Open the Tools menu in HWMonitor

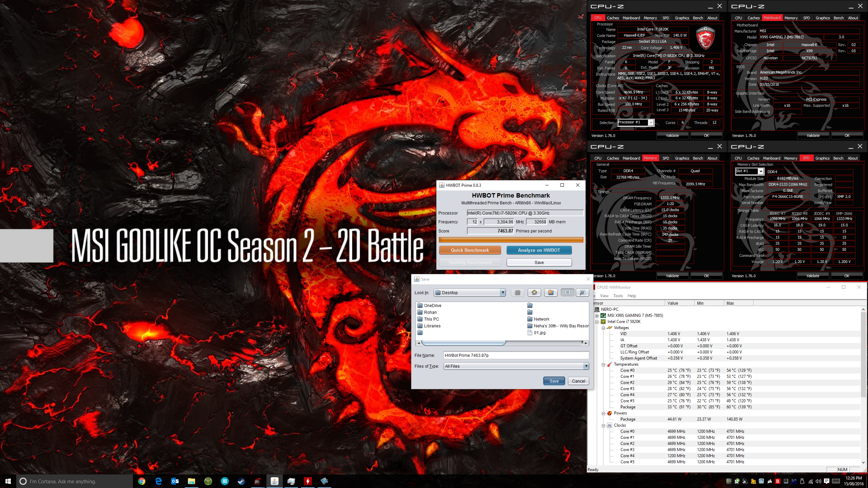coord(618,296)
